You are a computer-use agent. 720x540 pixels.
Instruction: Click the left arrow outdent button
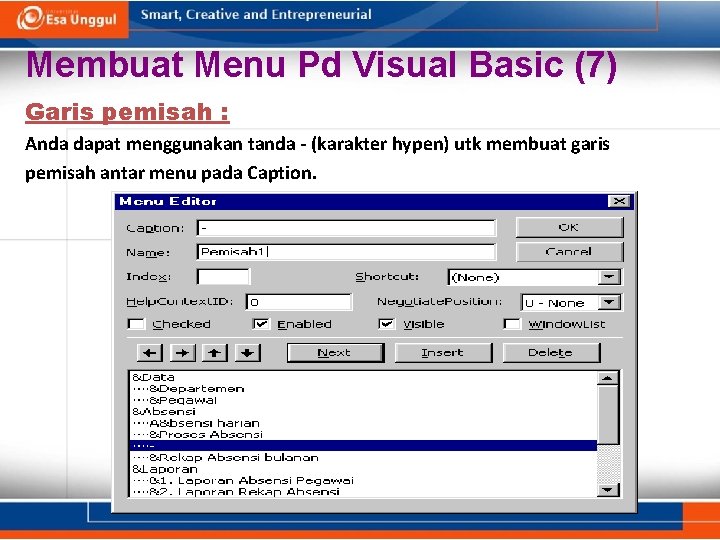150,353
